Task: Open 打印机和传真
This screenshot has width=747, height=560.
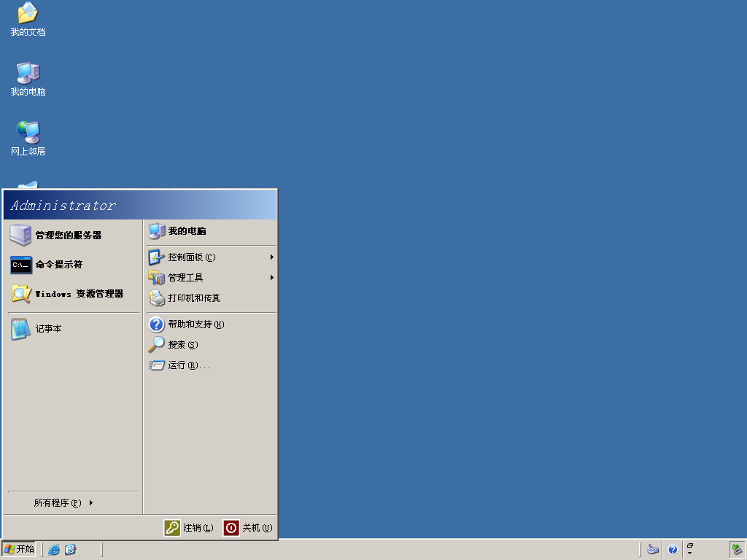Action: pyautogui.click(x=211, y=298)
